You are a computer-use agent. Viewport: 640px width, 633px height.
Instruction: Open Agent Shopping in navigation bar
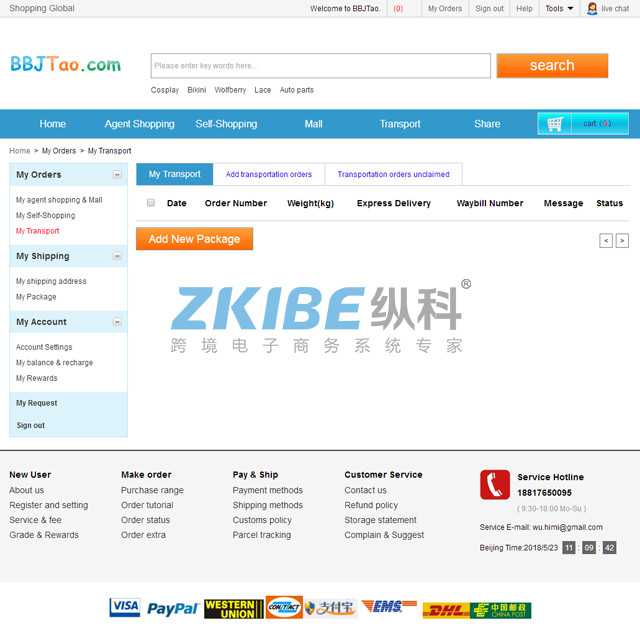(x=140, y=124)
